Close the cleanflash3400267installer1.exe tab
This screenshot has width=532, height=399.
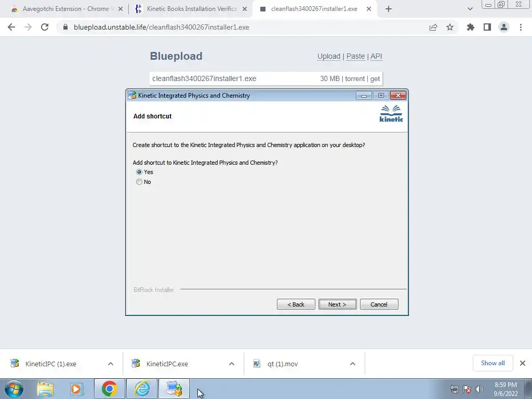369,9
